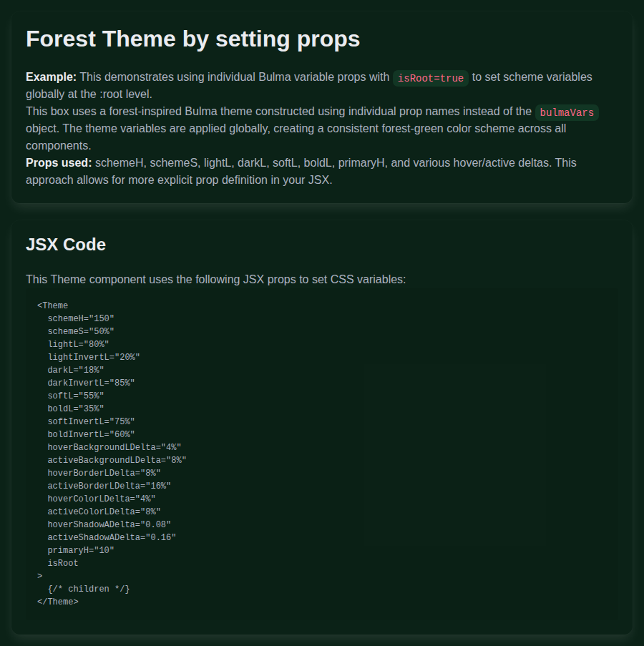644x646 pixels.
Task: Click the lightInvertL="20%" code line
Action: (x=94, y=357)
